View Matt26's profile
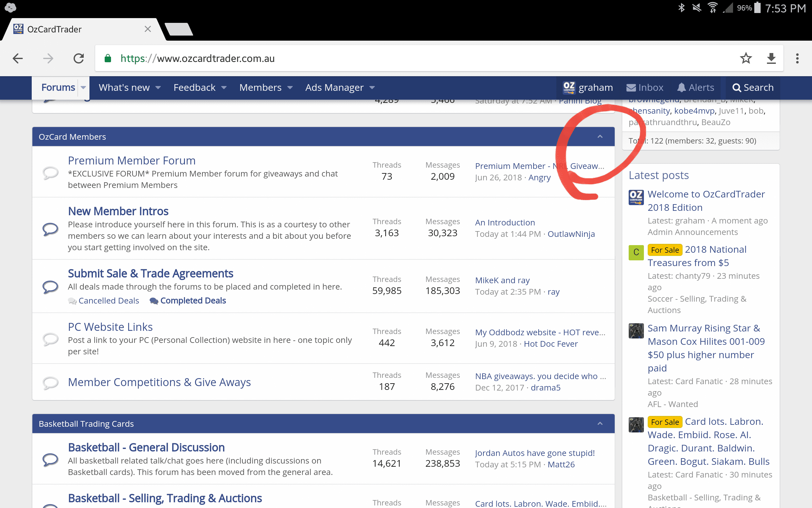812x508 pixels. pos(561,464)
